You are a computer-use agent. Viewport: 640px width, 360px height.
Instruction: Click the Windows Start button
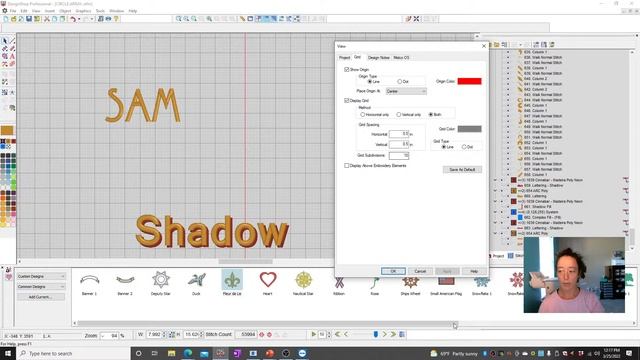(8, 353)
